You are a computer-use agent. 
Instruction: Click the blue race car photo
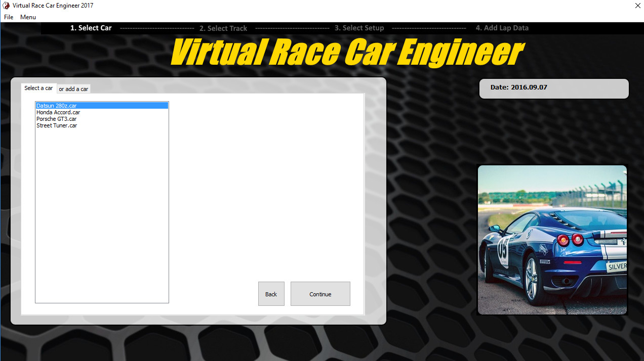pos(552,240)
